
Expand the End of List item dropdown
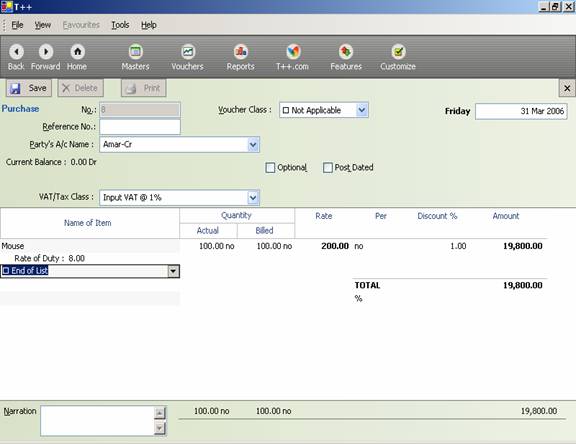tap(173, 271)
